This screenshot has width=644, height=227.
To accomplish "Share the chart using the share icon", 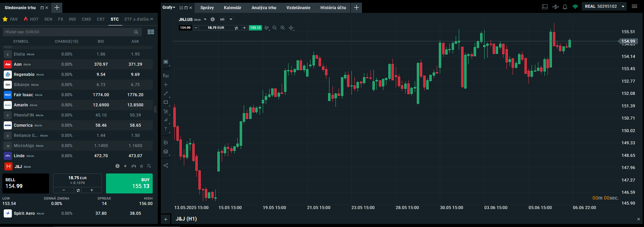I will coord(166,165).
